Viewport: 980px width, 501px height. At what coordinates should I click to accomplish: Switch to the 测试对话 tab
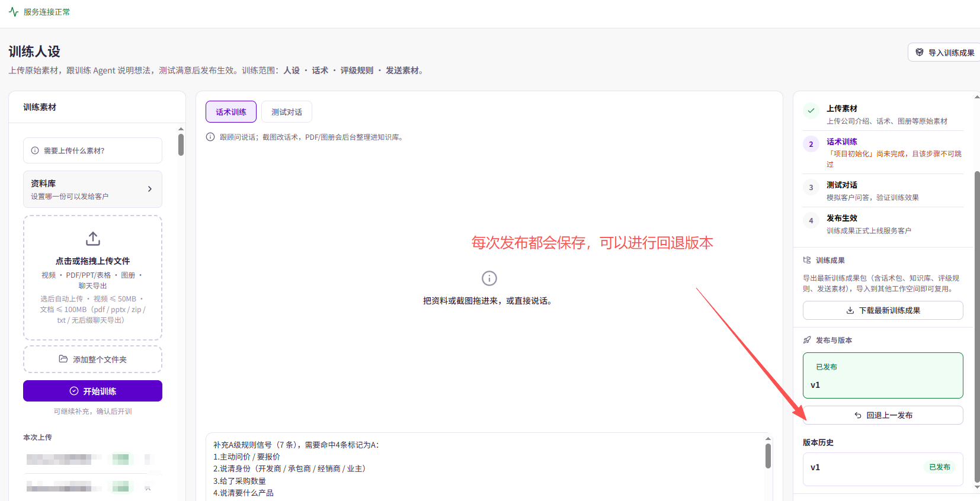click(x=287, y=111)
